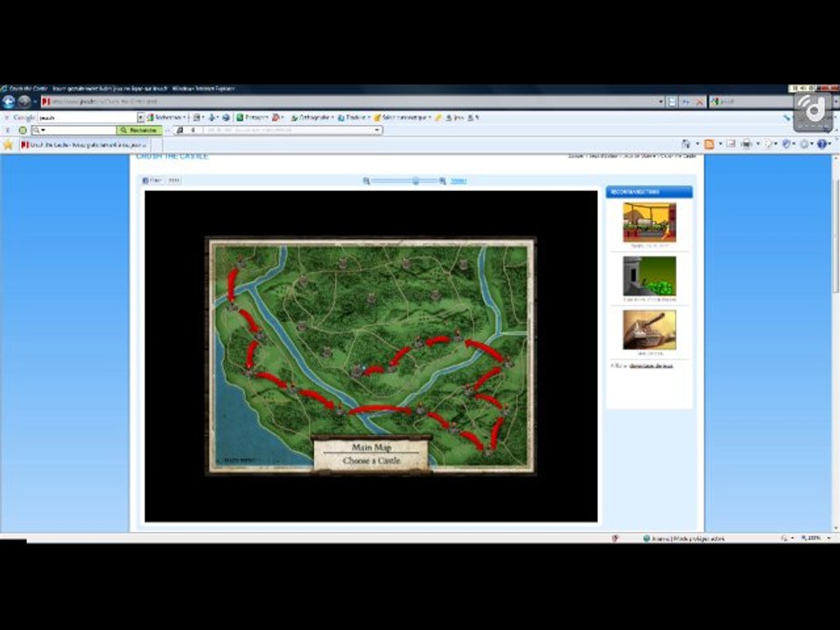Open the Safety shield menu icon
The width and height of the screenshot is (840, 630).
786,144
